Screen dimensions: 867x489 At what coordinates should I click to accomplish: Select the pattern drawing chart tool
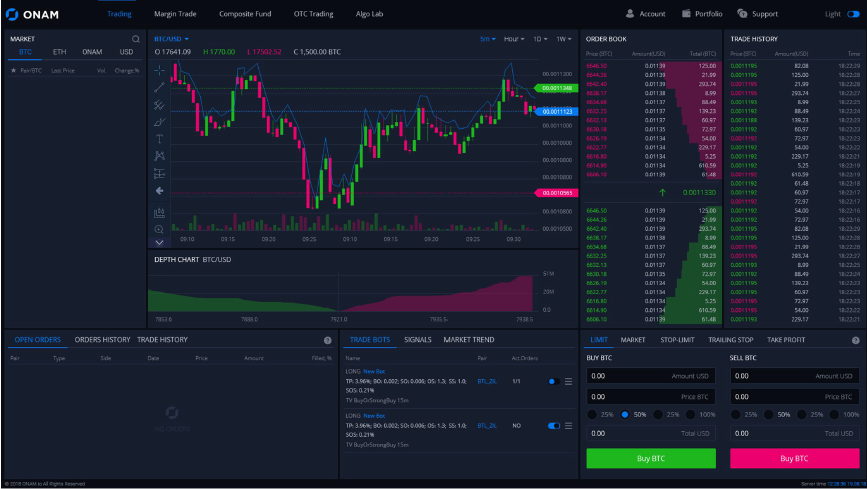pos(159,156)
